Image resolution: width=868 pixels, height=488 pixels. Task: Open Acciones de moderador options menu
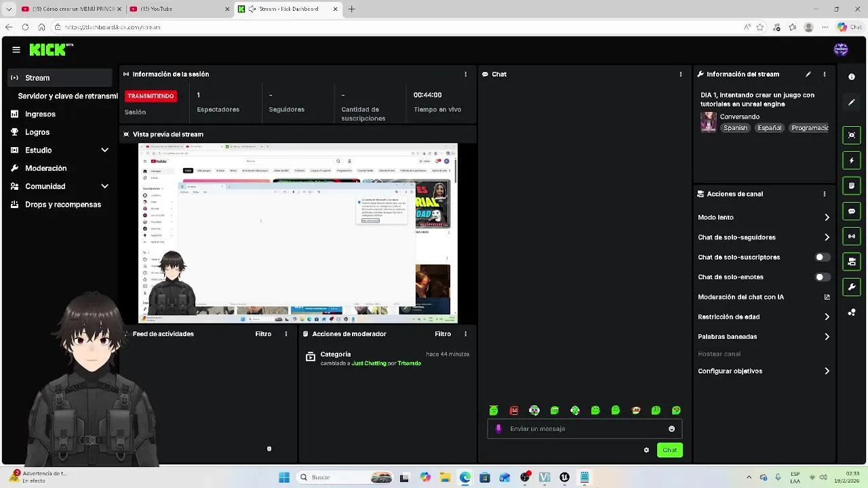click(x=465, y=334)
